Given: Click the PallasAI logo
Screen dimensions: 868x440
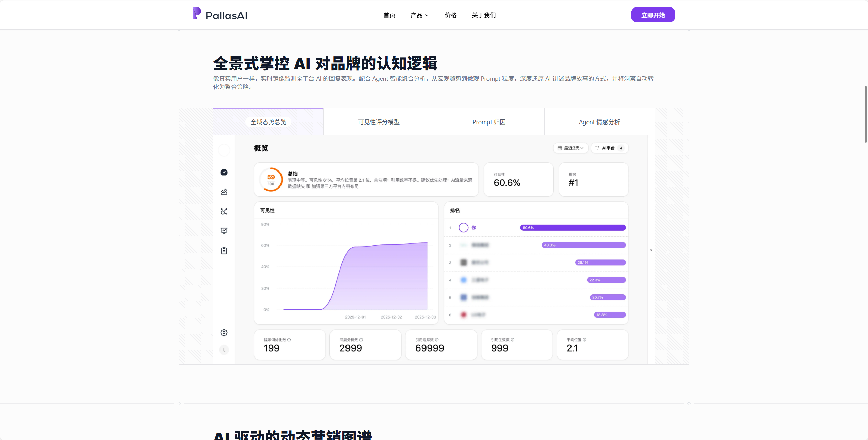Looking at the screenshot, I should tap(220, 14).
